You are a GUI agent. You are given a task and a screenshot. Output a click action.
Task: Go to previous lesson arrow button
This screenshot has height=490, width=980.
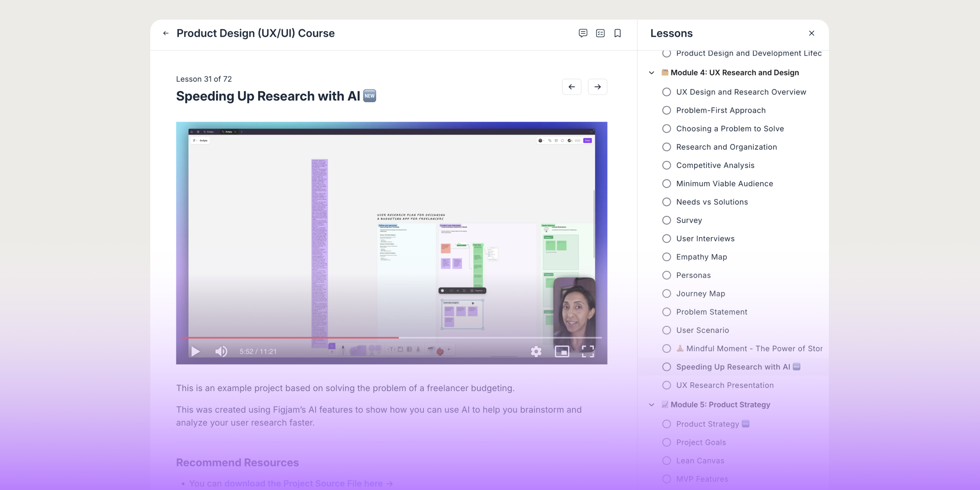point(572,87)
